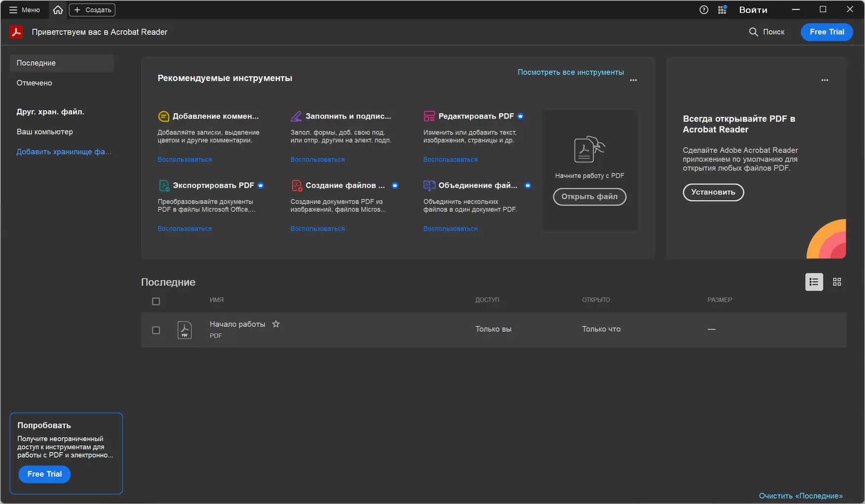
Task: Click the Объединение файлов tool title
Action: (x=478, y=185)
